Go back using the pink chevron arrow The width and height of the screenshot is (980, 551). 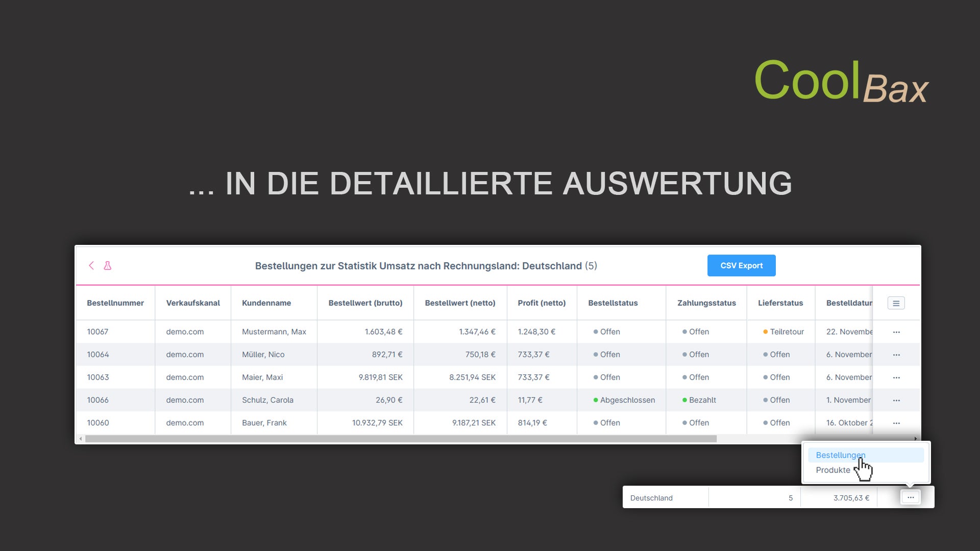click(x=91, y=266)
